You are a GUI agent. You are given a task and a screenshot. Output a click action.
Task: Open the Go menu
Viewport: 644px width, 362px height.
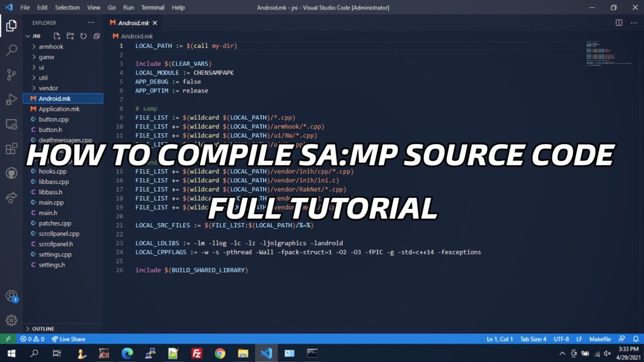pos(112,8)
